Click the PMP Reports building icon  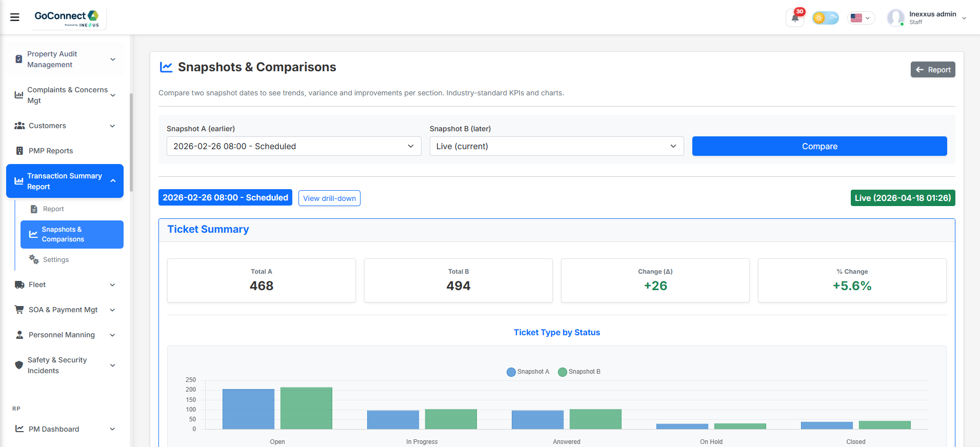click(x=19, y=151)
